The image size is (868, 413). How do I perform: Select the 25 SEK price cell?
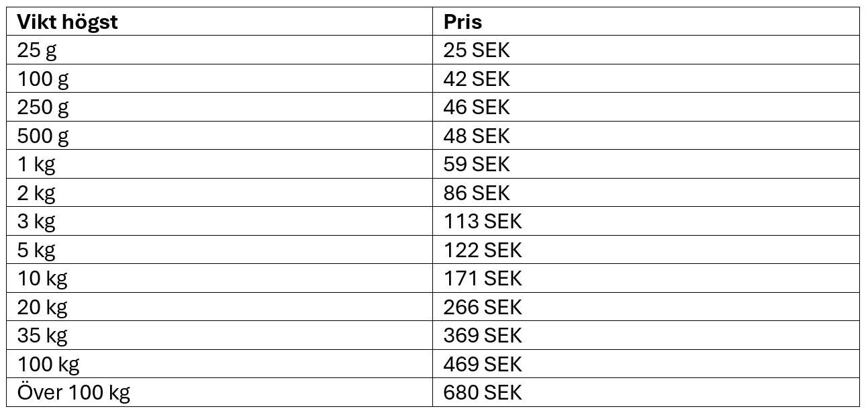click(476, 51)
